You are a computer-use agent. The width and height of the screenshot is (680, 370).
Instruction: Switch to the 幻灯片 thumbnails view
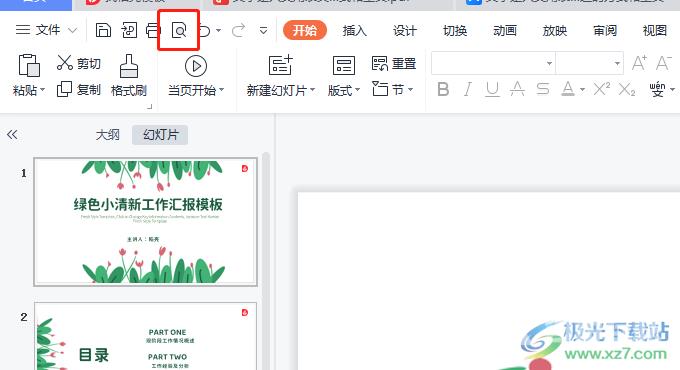coord(160,134)
